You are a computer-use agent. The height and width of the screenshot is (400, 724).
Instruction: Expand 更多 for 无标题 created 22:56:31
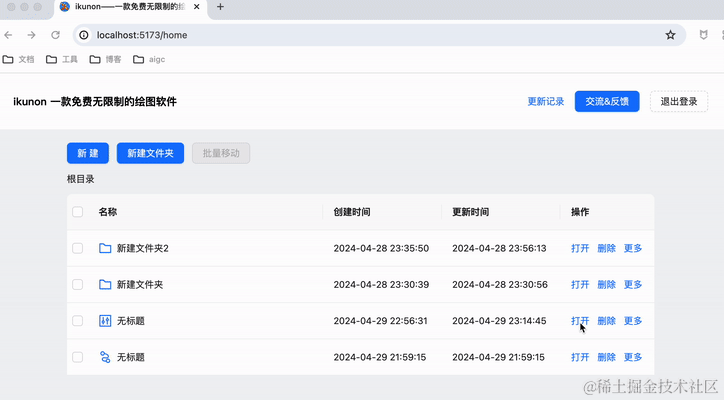[633, 321]
